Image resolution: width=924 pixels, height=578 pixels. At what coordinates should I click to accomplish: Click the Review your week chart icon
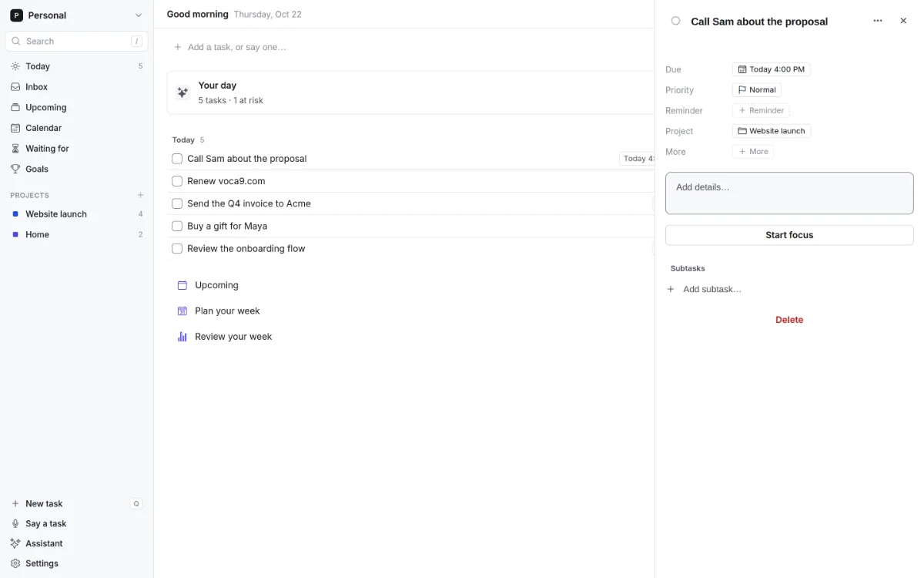coord(182,337)
